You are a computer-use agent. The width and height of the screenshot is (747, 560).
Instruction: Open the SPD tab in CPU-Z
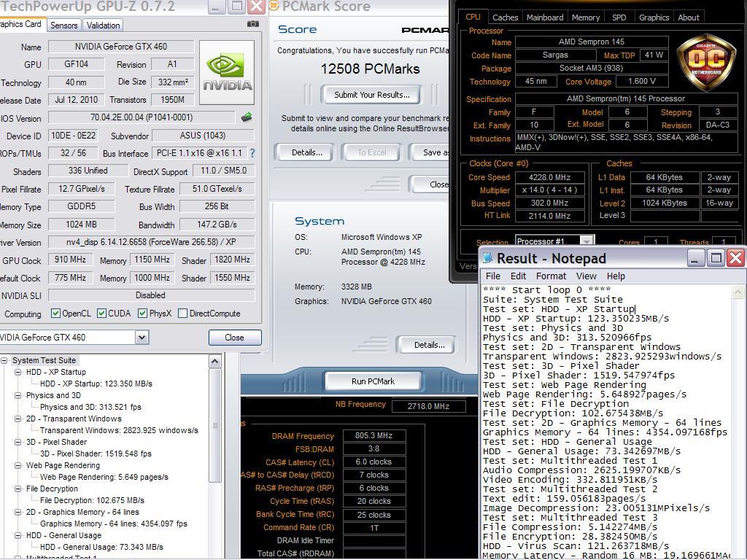(x=619, y=17)
